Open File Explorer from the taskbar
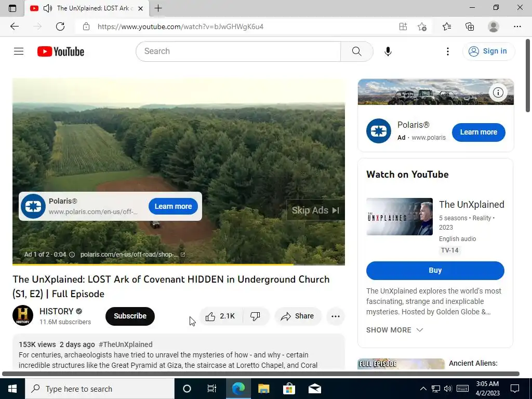 click(x=263, y=389)
